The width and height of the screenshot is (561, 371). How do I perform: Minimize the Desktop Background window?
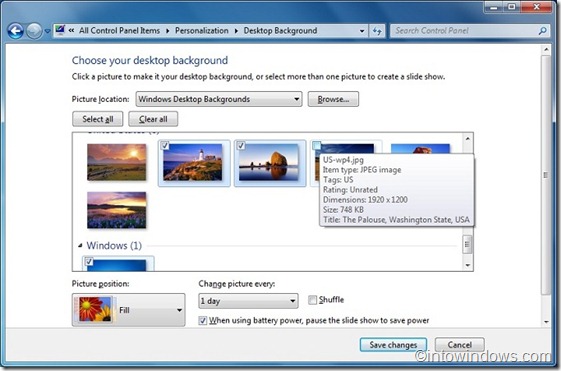[495, 7]
